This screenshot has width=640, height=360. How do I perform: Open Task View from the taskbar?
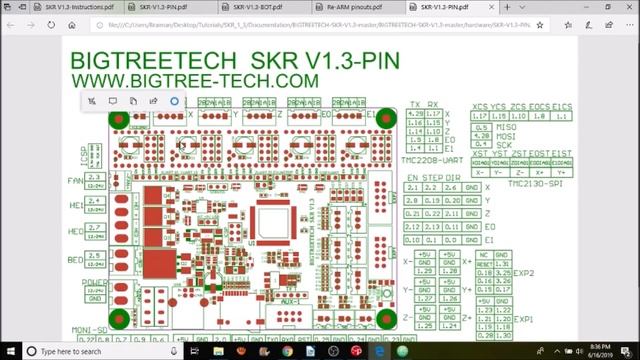point(195,351)
